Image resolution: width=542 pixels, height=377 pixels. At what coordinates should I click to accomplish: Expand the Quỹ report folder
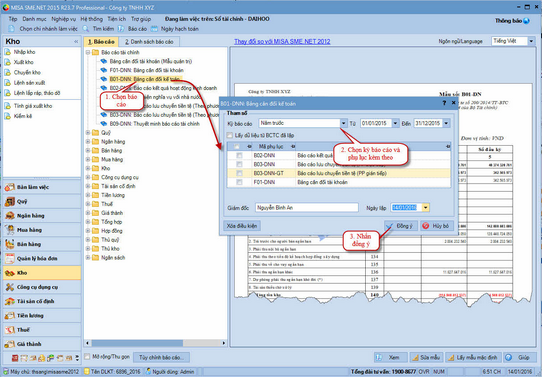pos(88,133)
